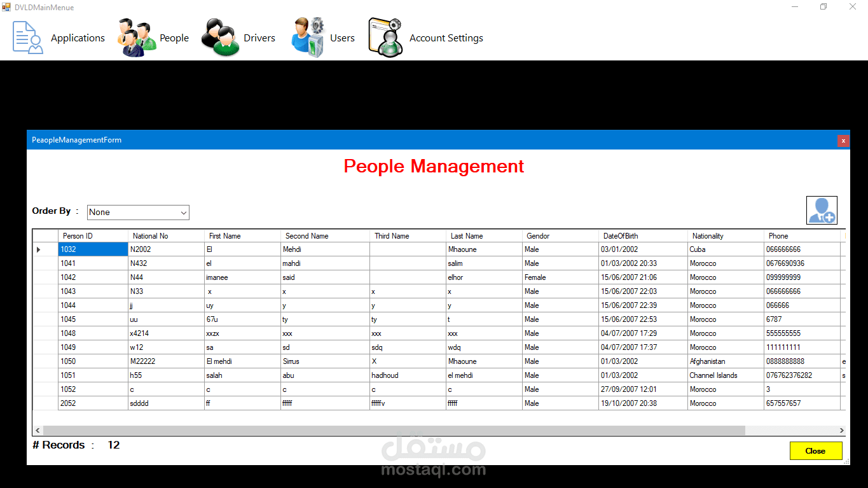Sort by Last Name column header
Image resolution: width=868 pixels, height=488 pixels.
tap(484, 236)
